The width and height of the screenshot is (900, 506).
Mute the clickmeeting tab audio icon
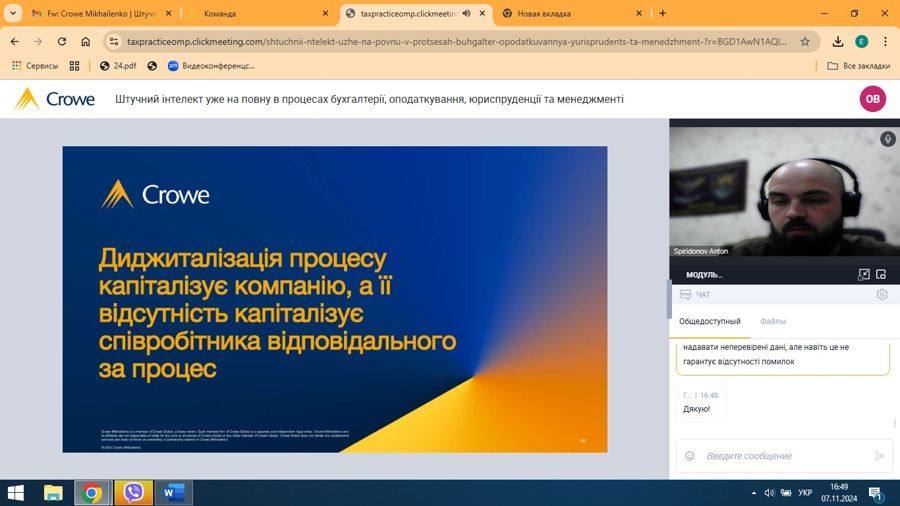[467, 13]
